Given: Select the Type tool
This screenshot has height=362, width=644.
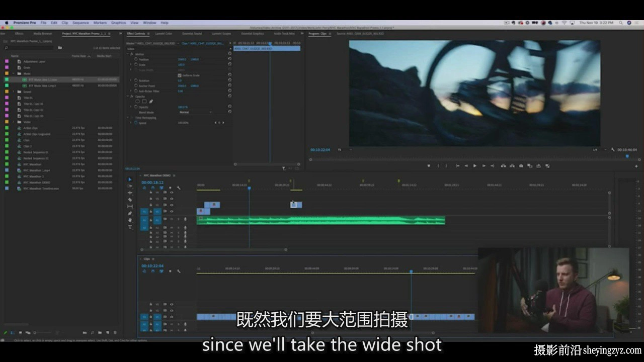Looking at the screenshot, I should pos(130,227).
